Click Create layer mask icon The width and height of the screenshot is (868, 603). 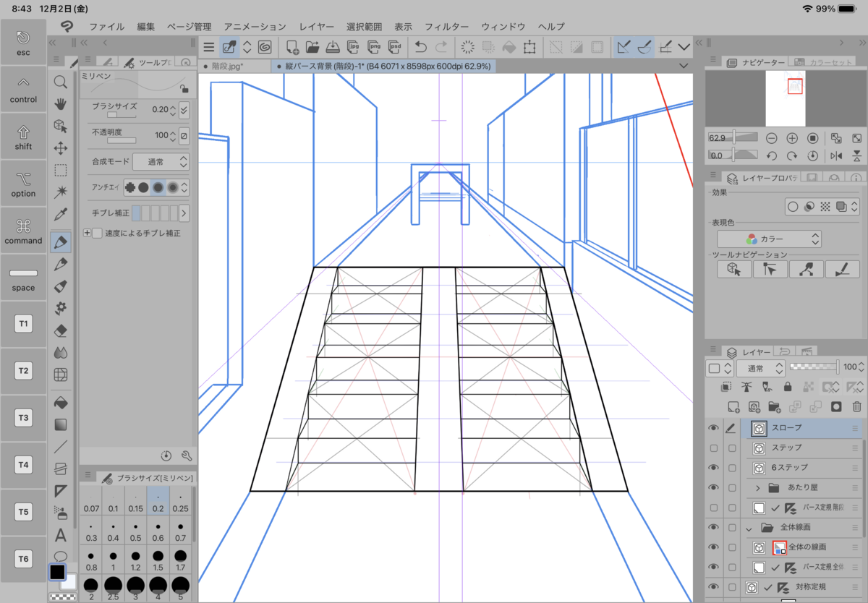point(837,406)
